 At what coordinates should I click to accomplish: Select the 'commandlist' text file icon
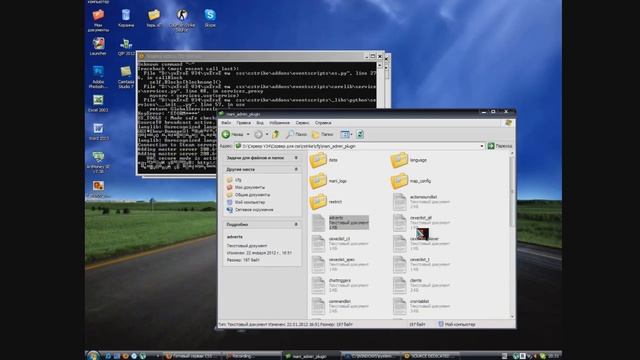coord(318,306)
